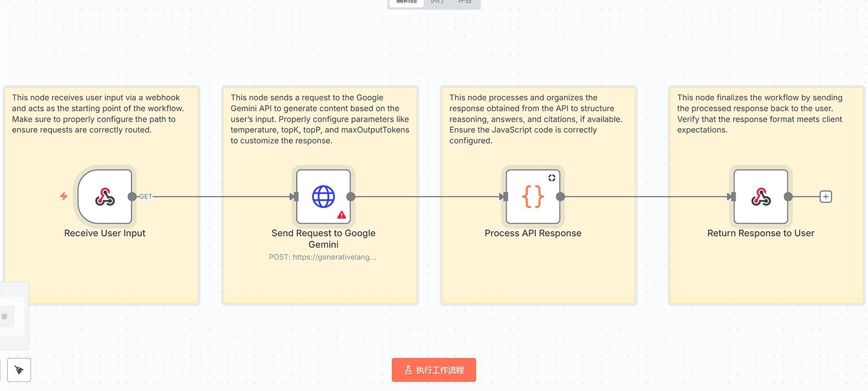Click the 执行工作流程 execute workflow button
Viewport: 868px width, 391px height.
(x=433, y=370)
